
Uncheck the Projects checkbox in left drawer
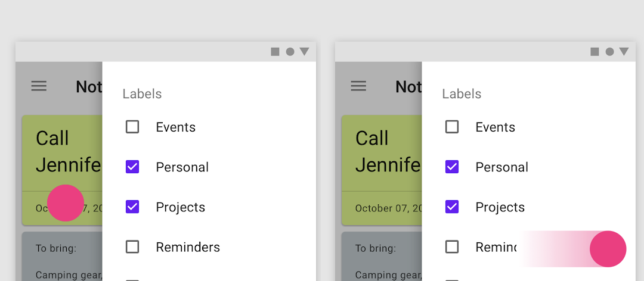click(x=132, y=207)
